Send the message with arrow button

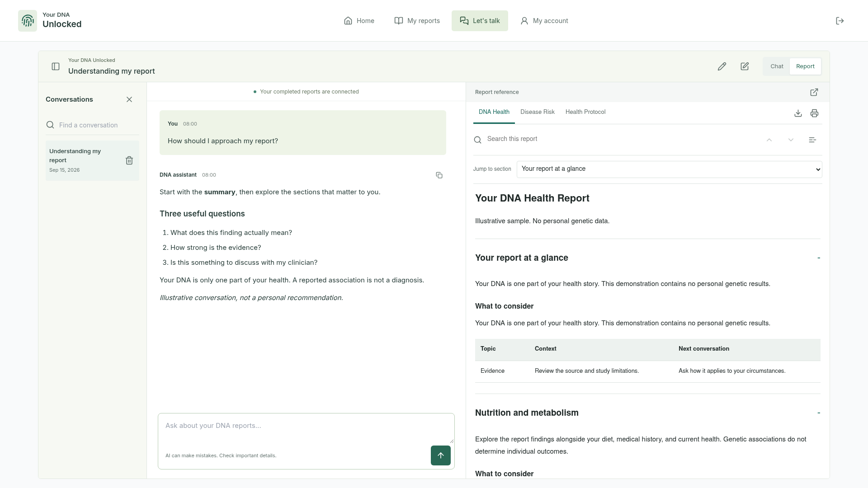tap(441, 455)
